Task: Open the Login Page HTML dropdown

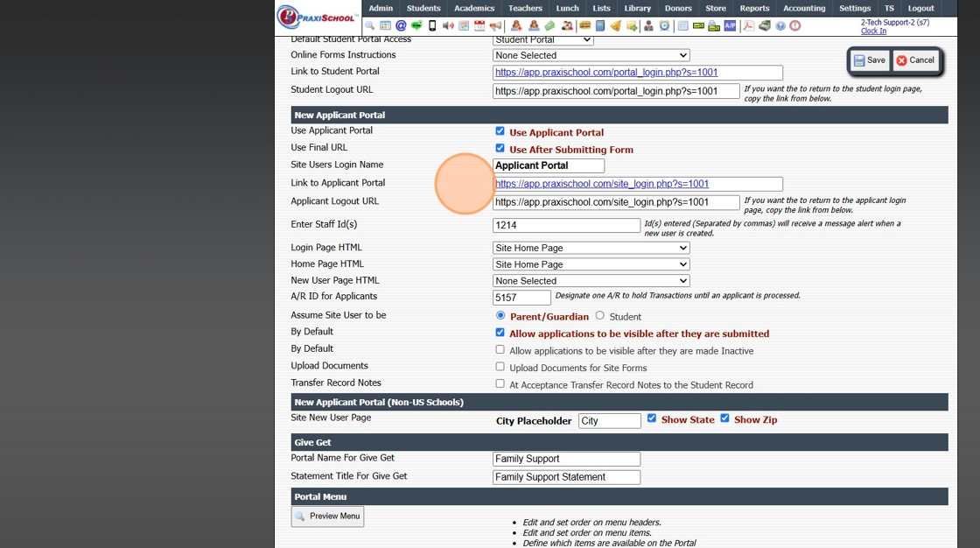Action: pyautogui.click(x=591, y=248)
